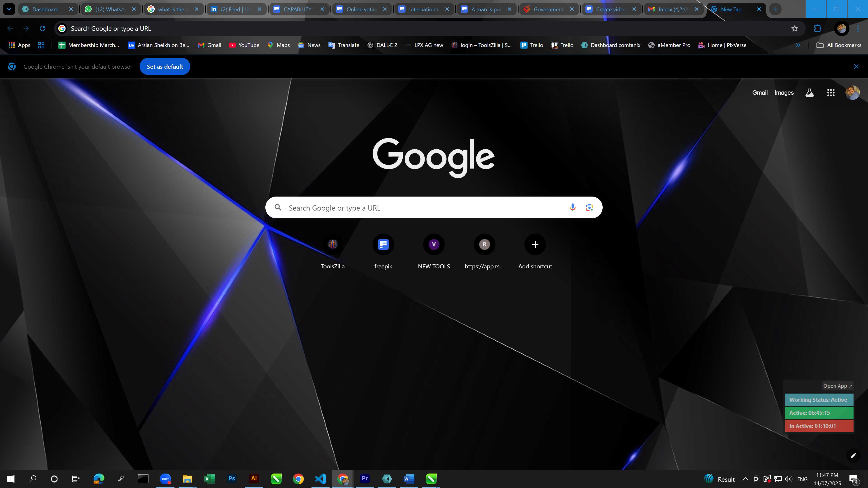The width and height of the screenshot is (868, 488).
Task: Open the Windows Start menu
Action: (11, 479)
